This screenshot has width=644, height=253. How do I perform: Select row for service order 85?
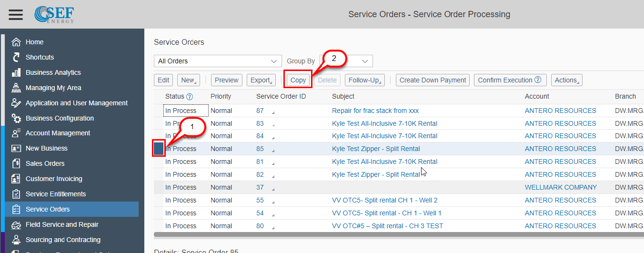159,149
